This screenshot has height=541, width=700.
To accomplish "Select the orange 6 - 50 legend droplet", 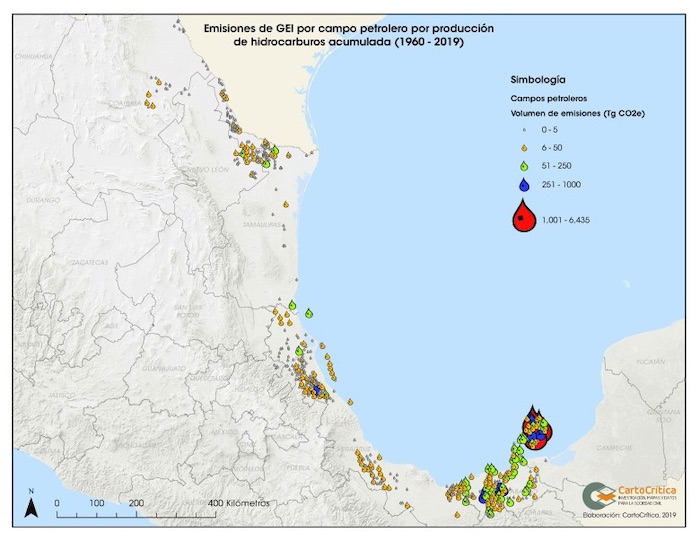I will [x=523, y=148].
